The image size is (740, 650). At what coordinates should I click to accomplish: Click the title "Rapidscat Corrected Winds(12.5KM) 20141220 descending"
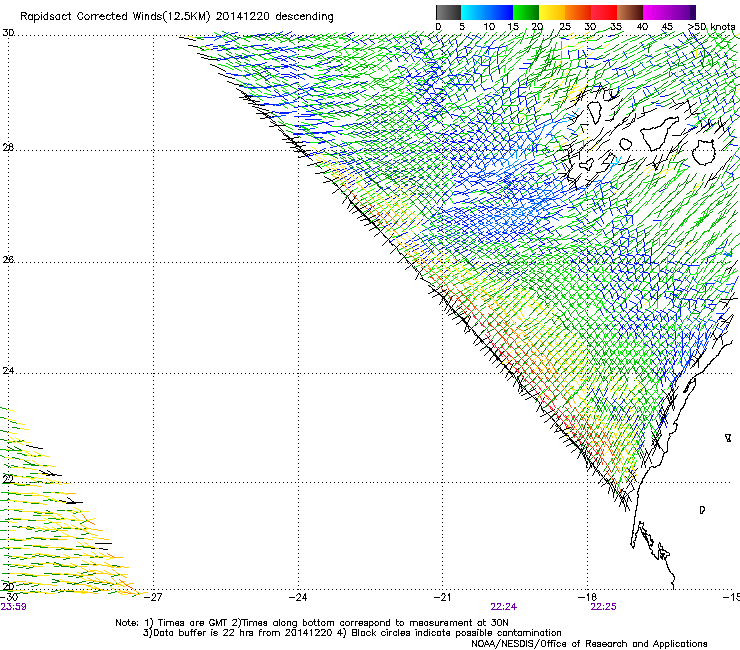click(177, 16)
